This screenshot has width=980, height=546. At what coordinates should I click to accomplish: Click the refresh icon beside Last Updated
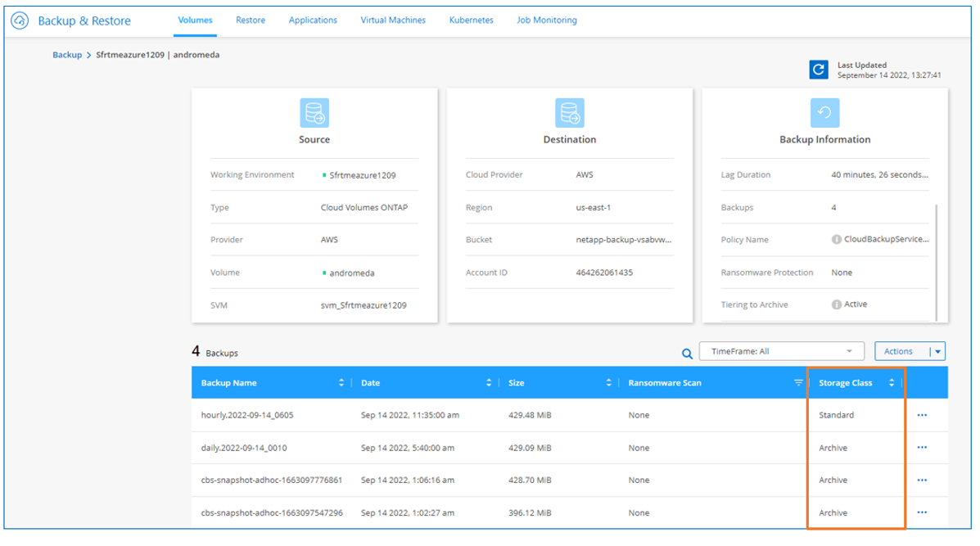tap(818, 70)
